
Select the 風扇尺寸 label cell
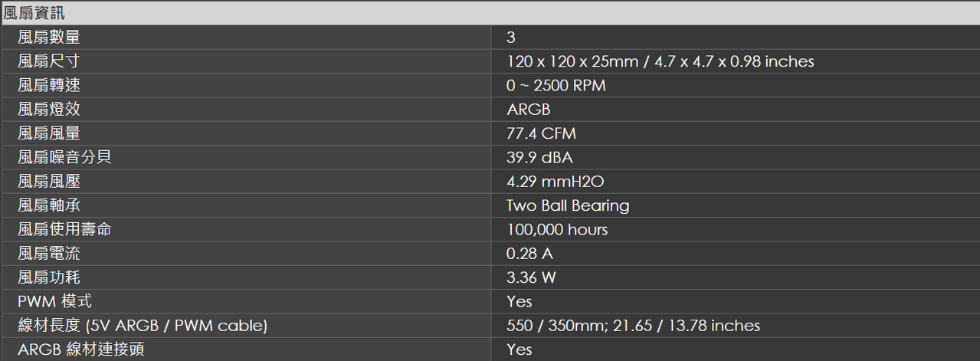tap(49, 61)
